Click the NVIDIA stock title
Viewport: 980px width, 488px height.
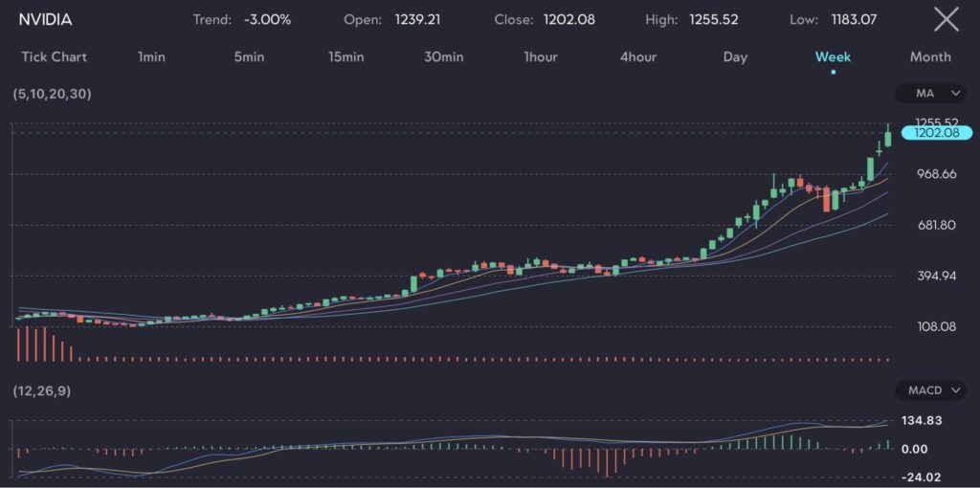click(x=45, y=19)
